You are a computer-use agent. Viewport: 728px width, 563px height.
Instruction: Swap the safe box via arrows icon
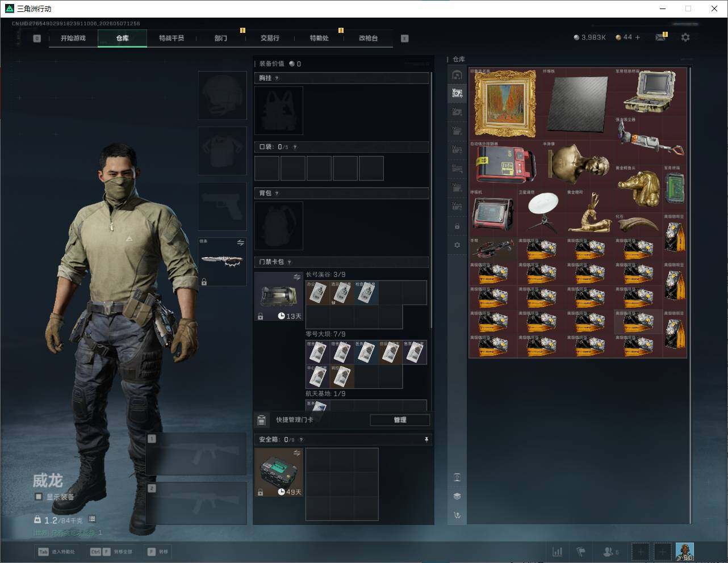pos(296,453)
